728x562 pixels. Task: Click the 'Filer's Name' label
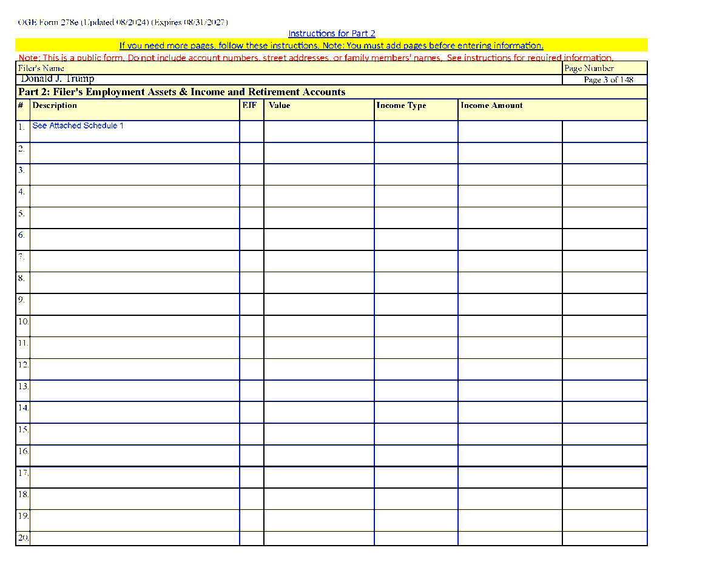click(x=41, y=68)
